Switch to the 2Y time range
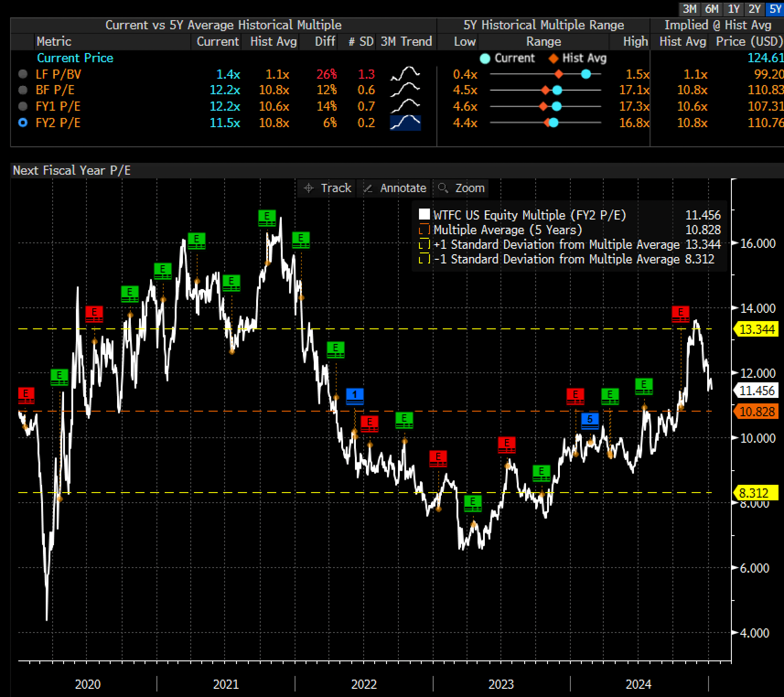784x697 pixels. point(754,9)
